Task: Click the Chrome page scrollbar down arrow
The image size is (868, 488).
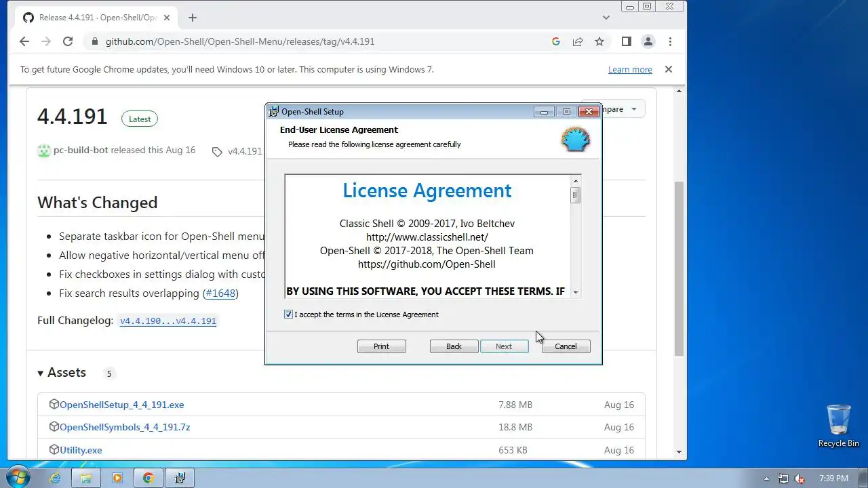Action: 679,452
